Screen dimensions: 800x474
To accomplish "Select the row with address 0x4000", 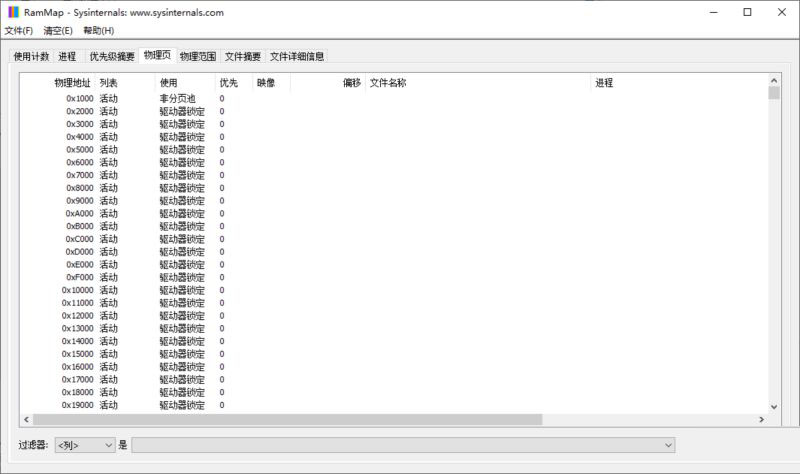I will coord(394,137).
